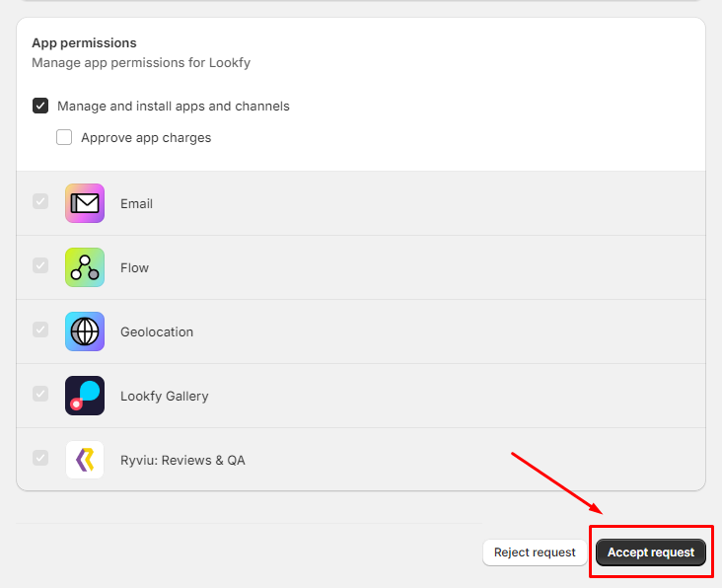The width and height of the screenshot is (722, 588).
Task: Click the Reject request button
Action: point(535,552)
